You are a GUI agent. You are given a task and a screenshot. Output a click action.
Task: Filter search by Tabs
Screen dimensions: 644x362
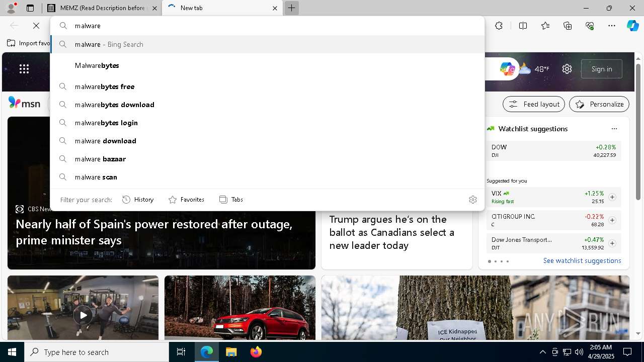[231, 200]
